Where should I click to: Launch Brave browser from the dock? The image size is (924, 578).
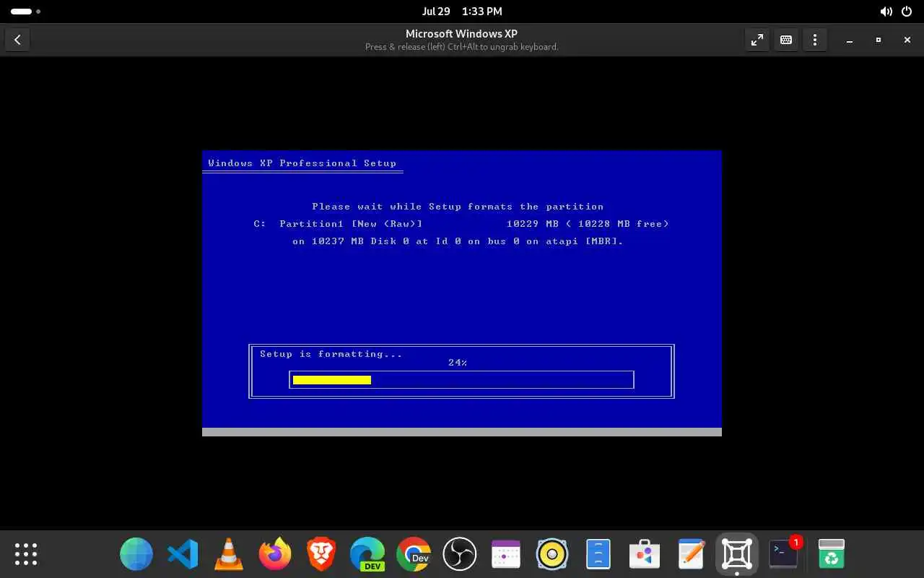pos(321,554)
